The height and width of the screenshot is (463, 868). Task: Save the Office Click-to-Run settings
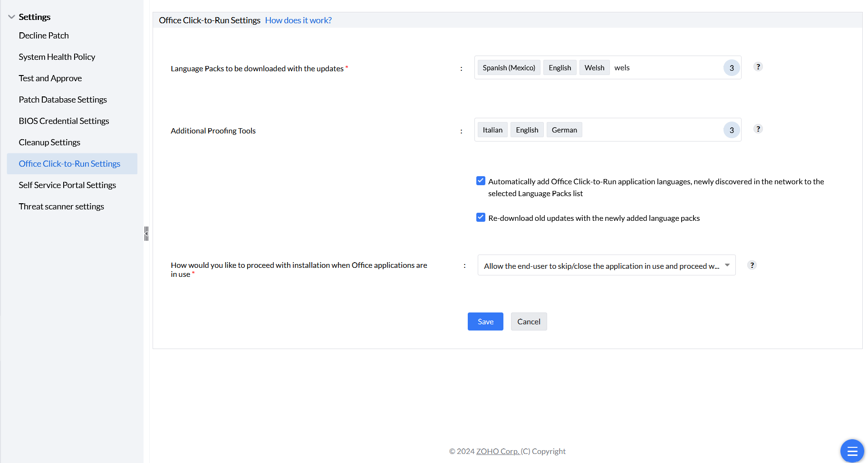[485, 321]
